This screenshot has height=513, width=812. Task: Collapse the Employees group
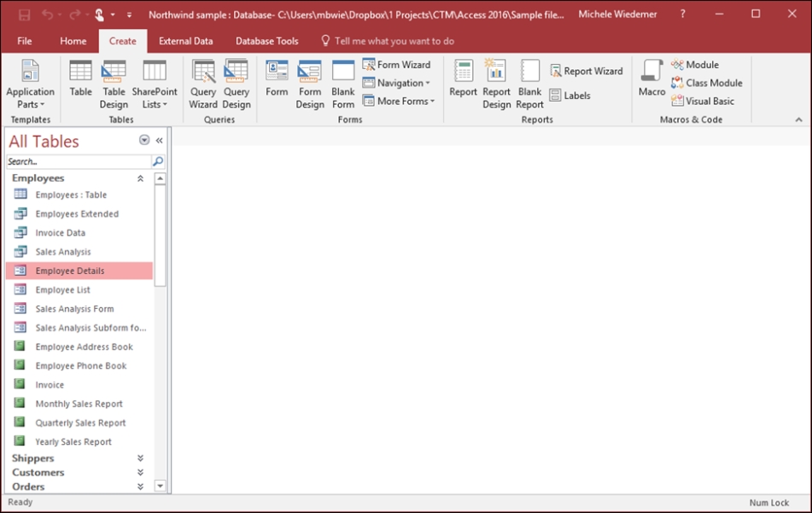coord(140,178)
